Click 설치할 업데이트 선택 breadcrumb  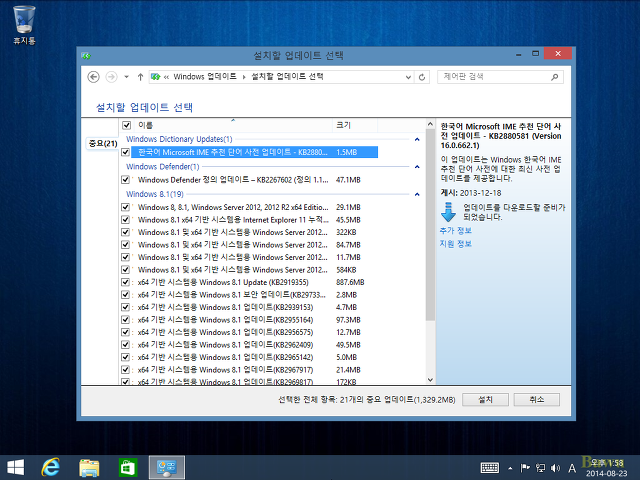[x=287, y=76]
